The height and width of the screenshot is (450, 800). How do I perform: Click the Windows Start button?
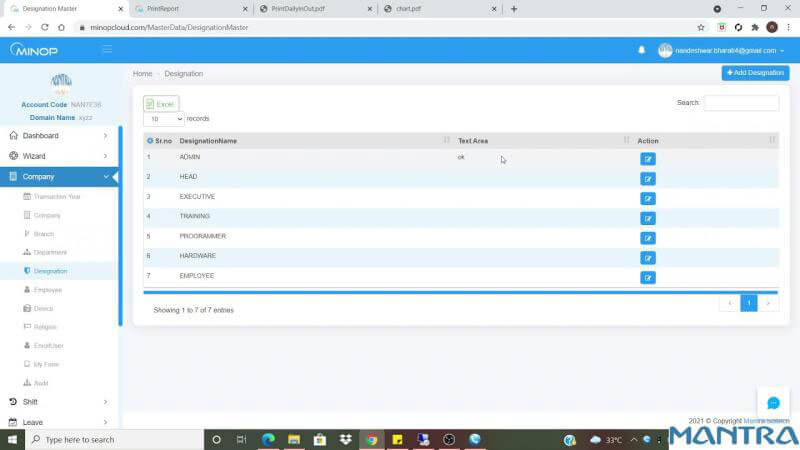(11, 439)
